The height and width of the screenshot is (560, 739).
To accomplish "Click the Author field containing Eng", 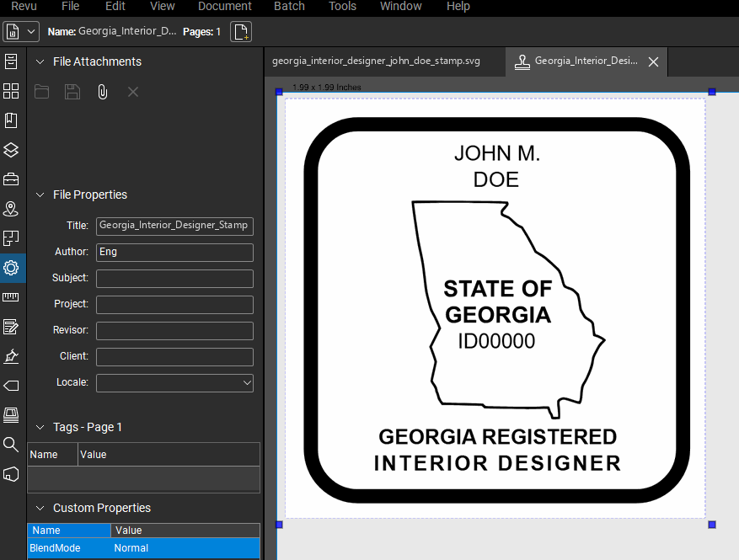I will click(174, 253).
